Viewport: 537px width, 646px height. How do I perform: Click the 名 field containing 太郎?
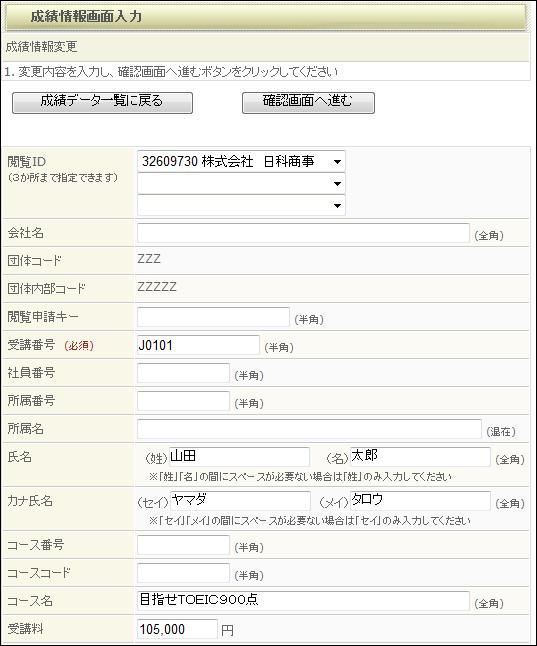(x=420, y=456)
